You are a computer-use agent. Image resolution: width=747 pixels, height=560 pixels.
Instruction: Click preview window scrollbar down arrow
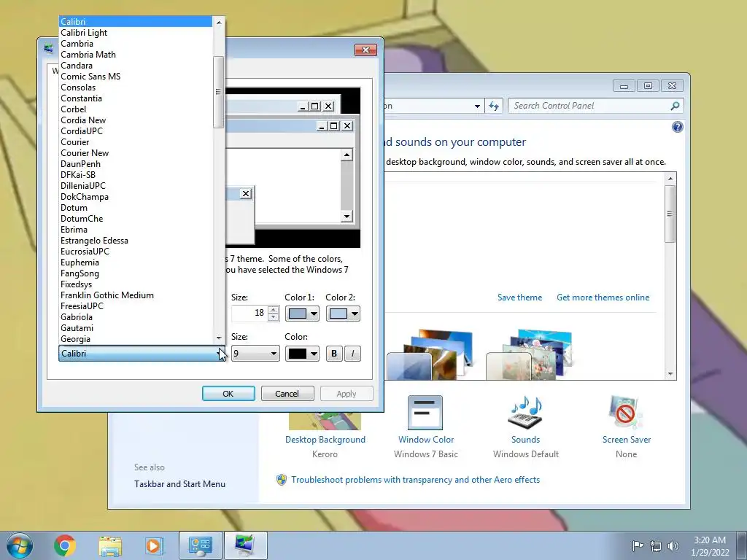tap(347, 216)
